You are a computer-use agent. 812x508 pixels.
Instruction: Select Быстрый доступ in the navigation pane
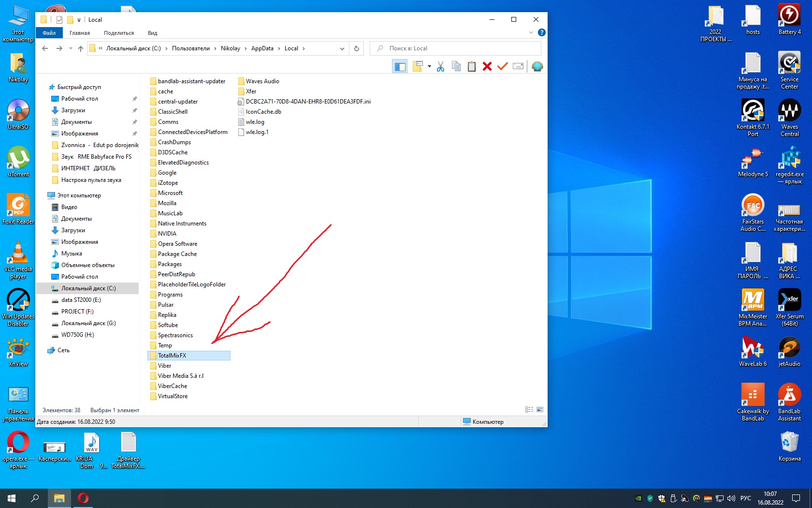click(x=79, y=87)
